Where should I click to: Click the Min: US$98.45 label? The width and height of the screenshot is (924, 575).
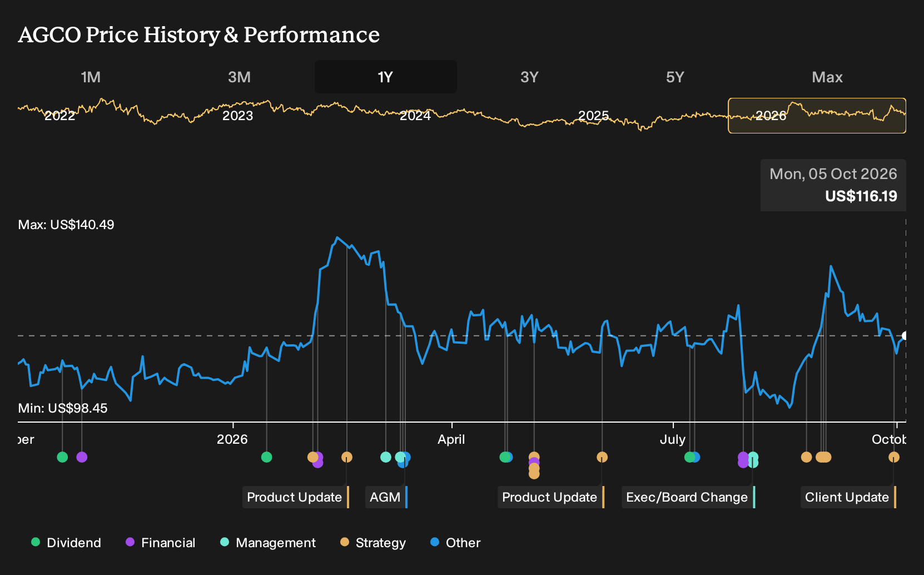coord(63,408)
